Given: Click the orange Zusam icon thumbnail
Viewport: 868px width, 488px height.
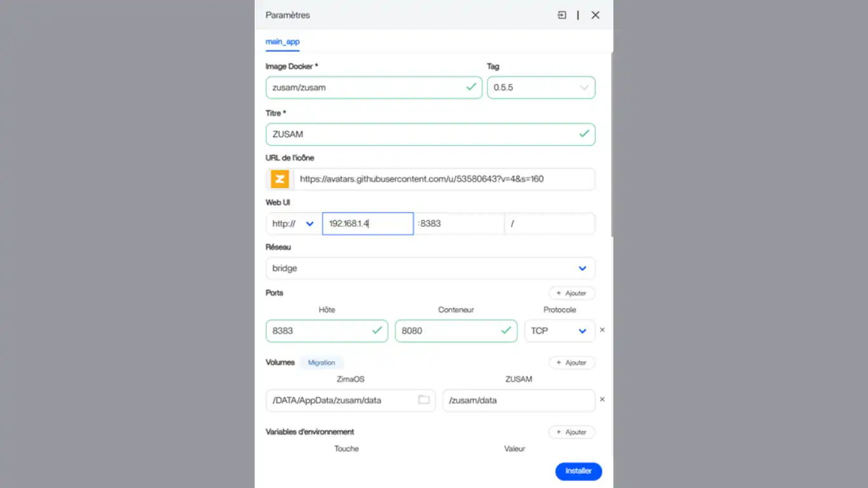Looking at the screenshot, I should pyautogui.click(x=280, y=179).
